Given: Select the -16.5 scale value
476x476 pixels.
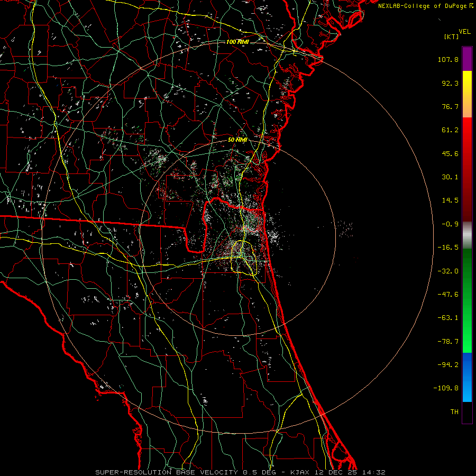Looking at the screenshot, I should click(448, 248).
